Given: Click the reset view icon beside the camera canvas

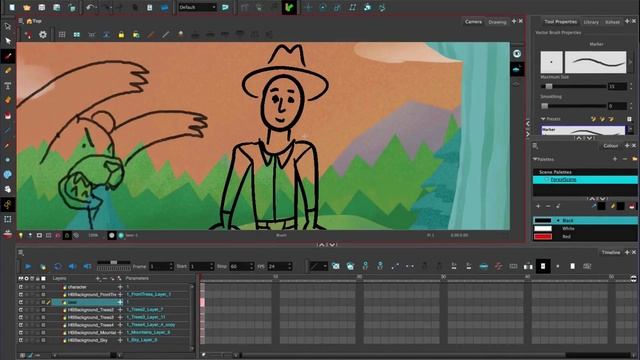Looking at the screenshot, I should click(x=517, y=54).
